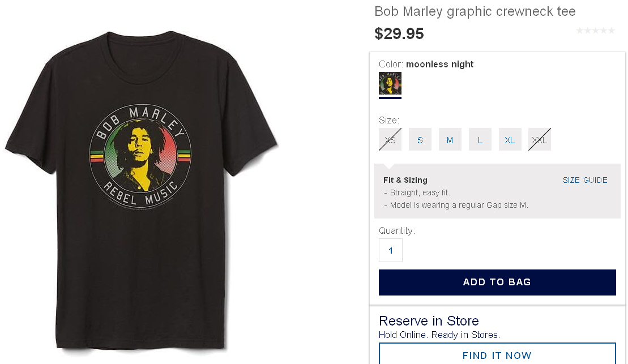The image size is (628, 364).
Task: Choose size XL
Action: pyautogui.click(x=510, y=140)
